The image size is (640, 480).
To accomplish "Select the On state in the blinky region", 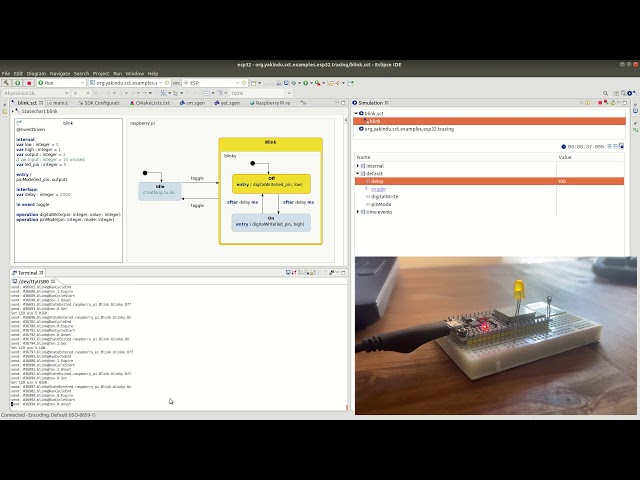I will [x=271, y=222].
